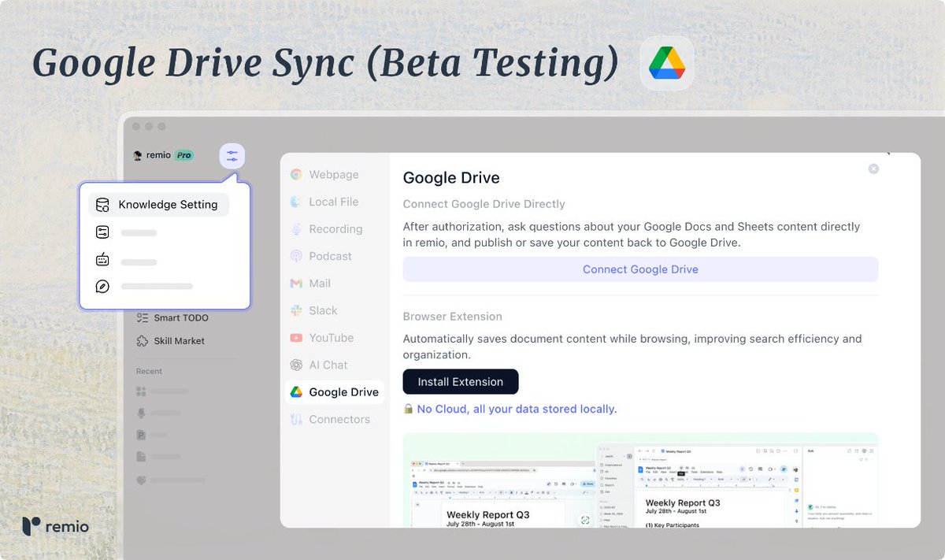Click 'Browser Extension' section label
The height and width of the screenshot is (560, 945).
[x=453, y=317]
